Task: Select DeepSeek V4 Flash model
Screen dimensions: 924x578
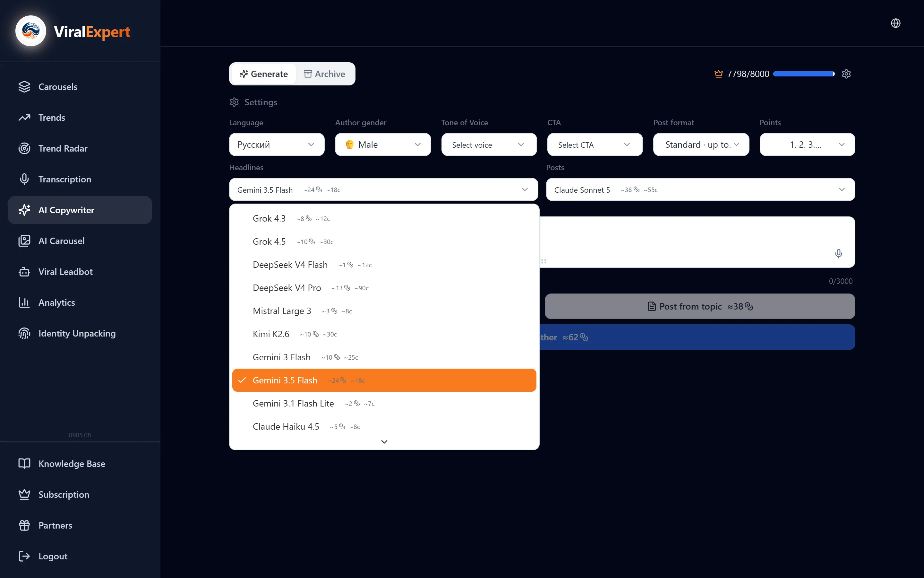Action: tap(384, 265)
